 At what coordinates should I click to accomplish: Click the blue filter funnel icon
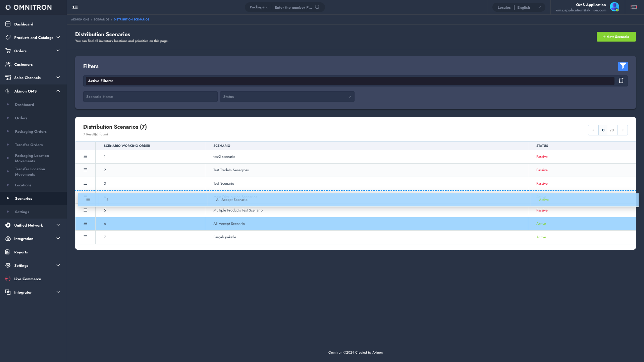pyautogui.click(x=623, y=66)
